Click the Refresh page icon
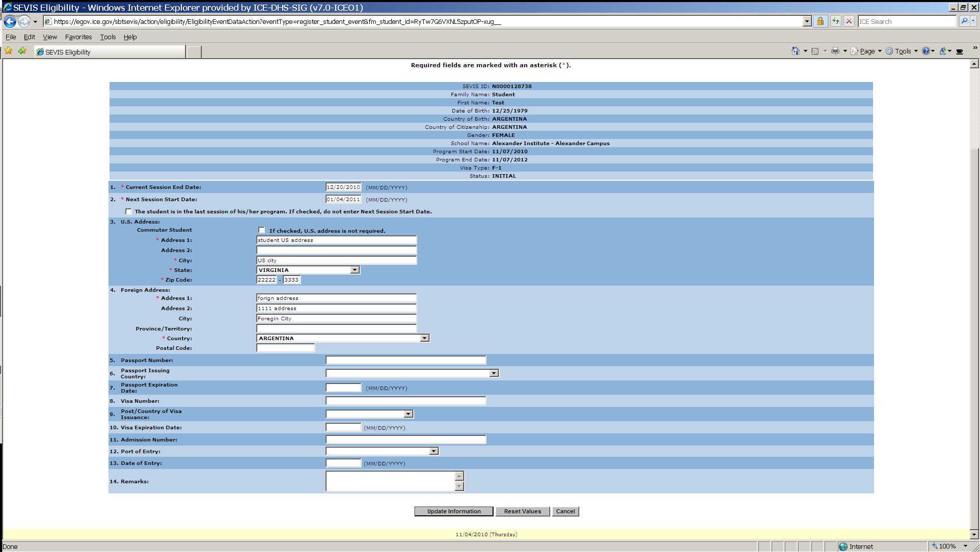The width and height of the screenshot is (980, 552). pos(836,21)
